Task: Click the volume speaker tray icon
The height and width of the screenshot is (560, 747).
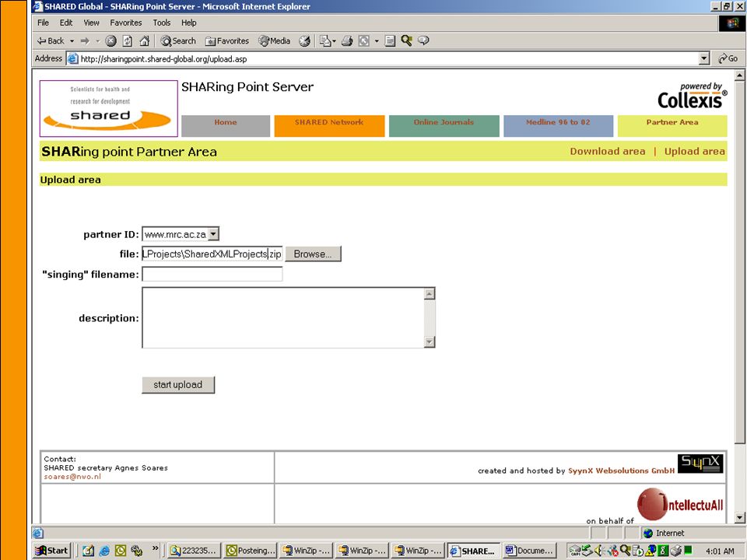Action: (600, 551)
